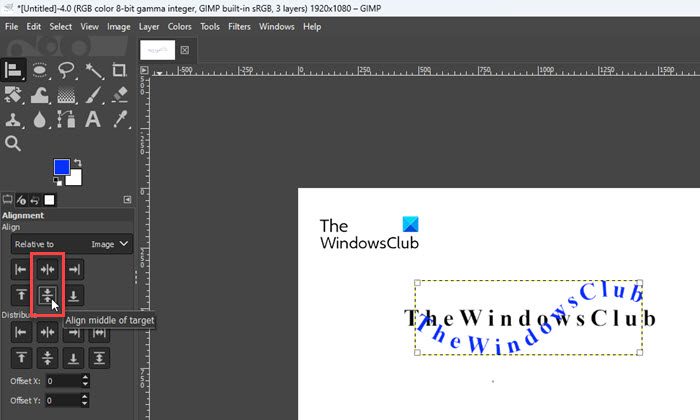Click Align center of target horizontally

(x=47, y=269)
